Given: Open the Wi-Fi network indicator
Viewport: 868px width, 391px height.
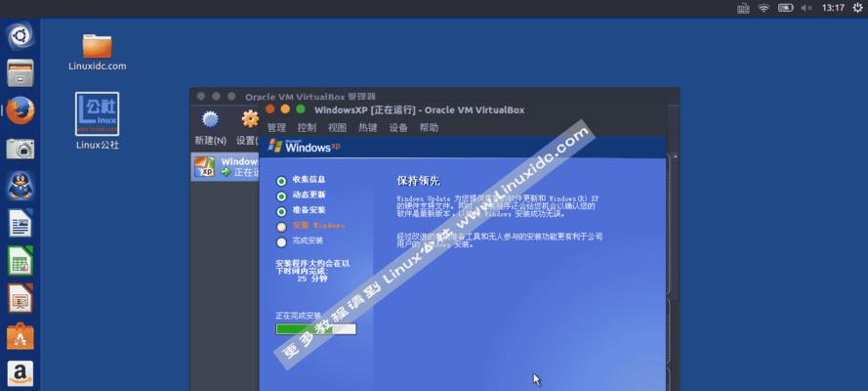Looking at the screenshot, I should click(x=764, y=8).
